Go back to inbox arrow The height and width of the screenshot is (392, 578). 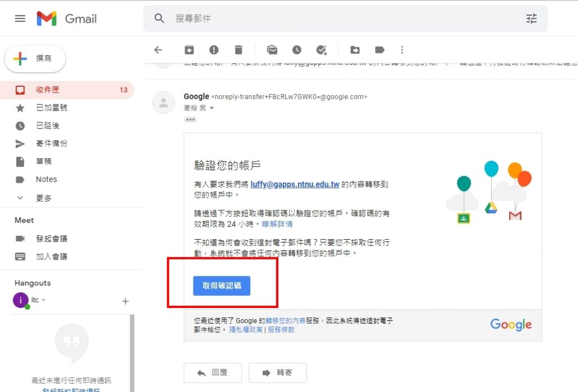[158, 50]
